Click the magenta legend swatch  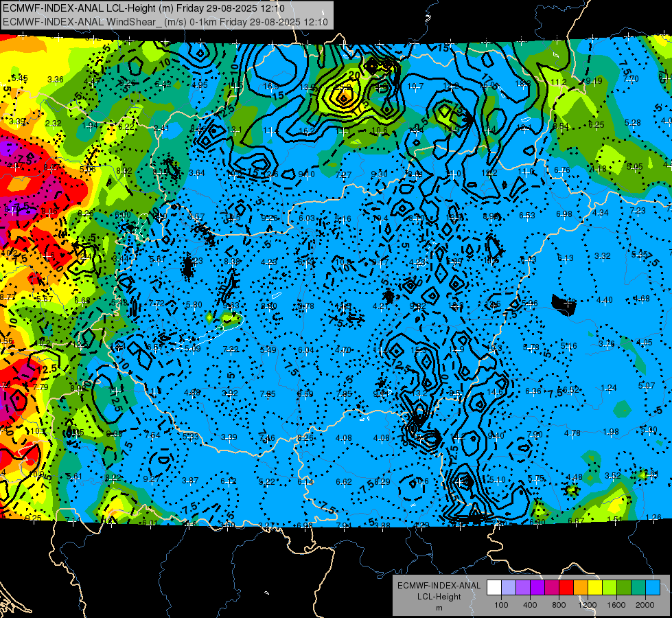pos(552,588)
